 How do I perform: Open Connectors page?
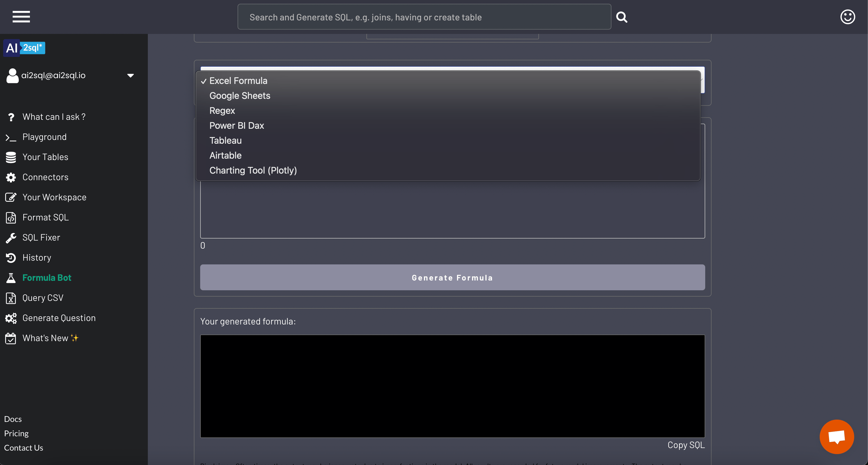coord(45,177)
